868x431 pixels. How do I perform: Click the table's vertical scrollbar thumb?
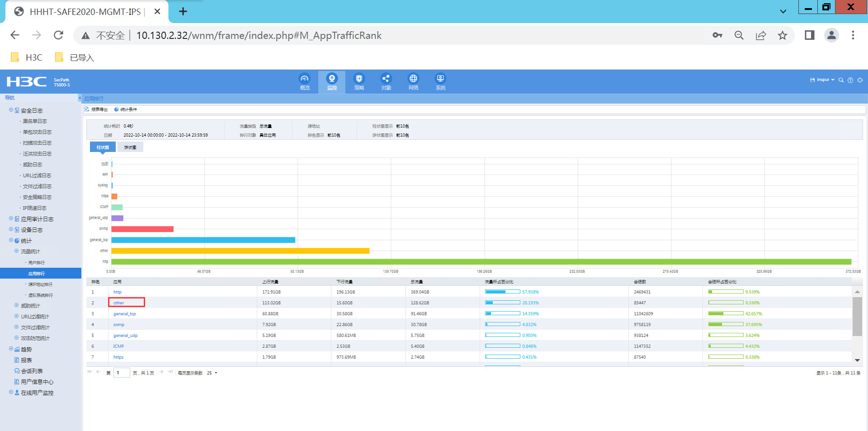click(857, 317)
